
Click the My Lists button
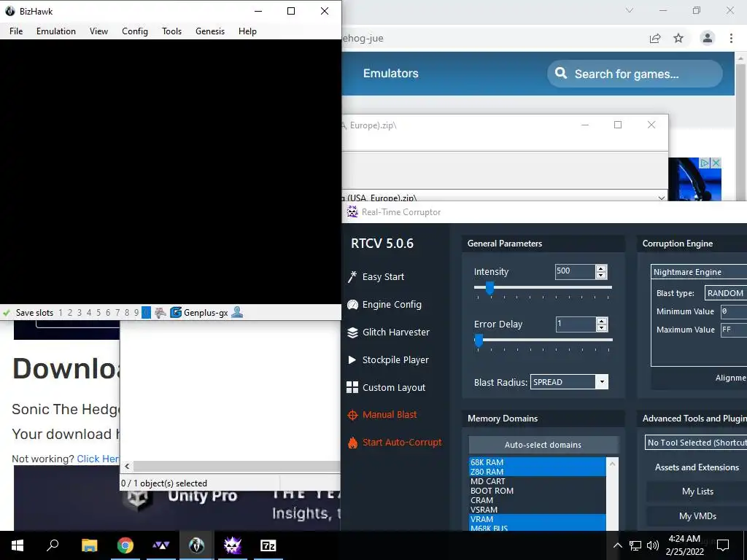point(697,491)
